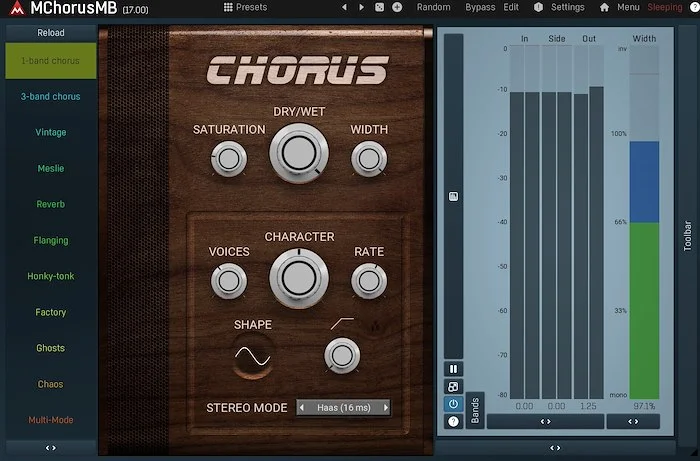Click the In meter column header

click(x=525, y=39)
